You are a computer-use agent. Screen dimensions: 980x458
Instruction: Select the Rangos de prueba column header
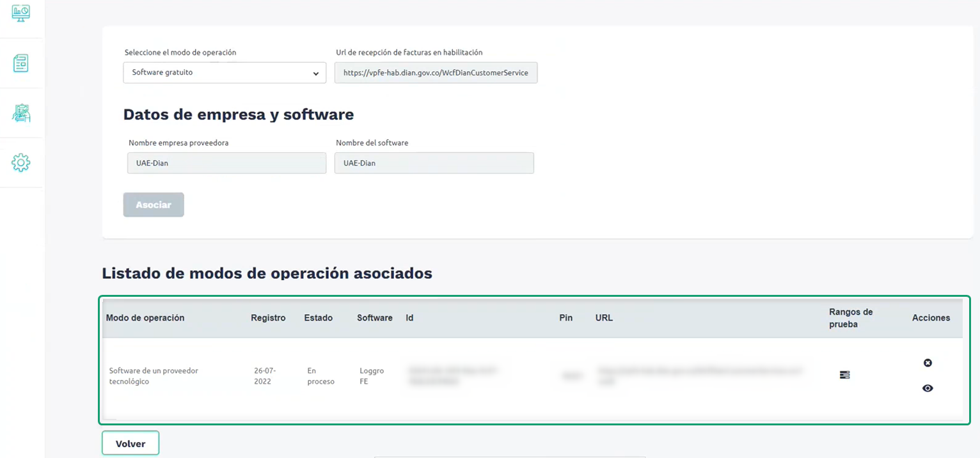tap(851, 318)
